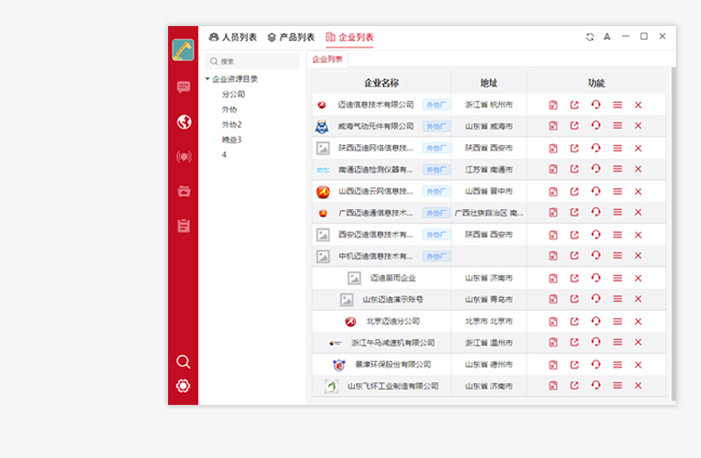The width and height of the screenshot is (701, 458).
Task: Select the 企业列表 sub-tab above the table
Action: (x=327, y=59)
